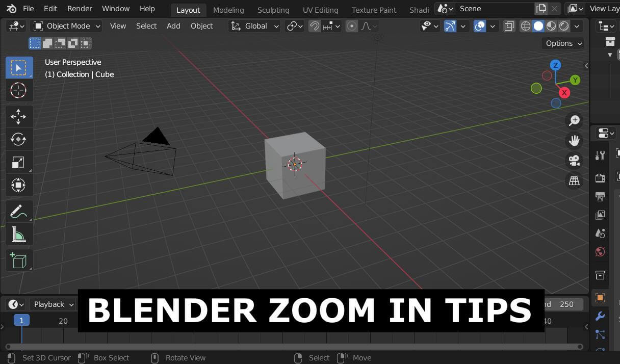Click the Z axis on the navigation gizmo
This screenshot has width=620, height=364.
[555, 65]
